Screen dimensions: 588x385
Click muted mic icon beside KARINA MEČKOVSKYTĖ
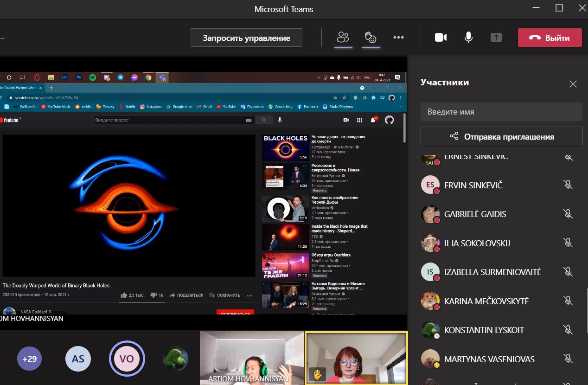pyautogui.click(x=568, y=301)
